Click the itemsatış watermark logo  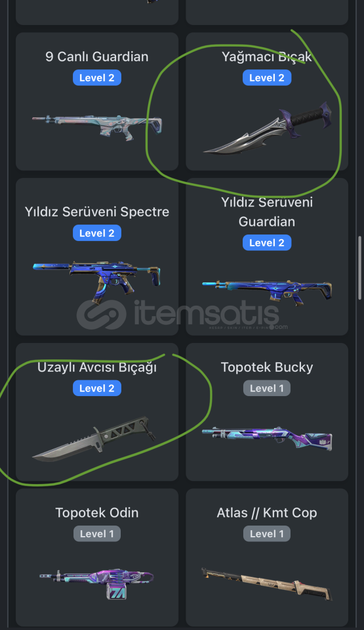click(x=182, y=315)
